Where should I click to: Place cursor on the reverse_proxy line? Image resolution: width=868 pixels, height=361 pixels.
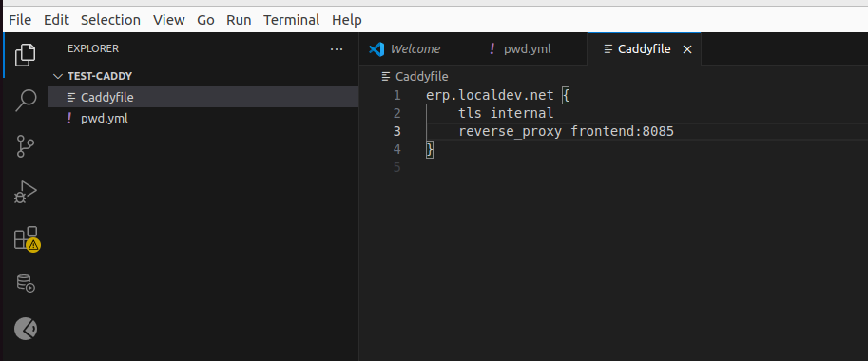tap(566, 131)
